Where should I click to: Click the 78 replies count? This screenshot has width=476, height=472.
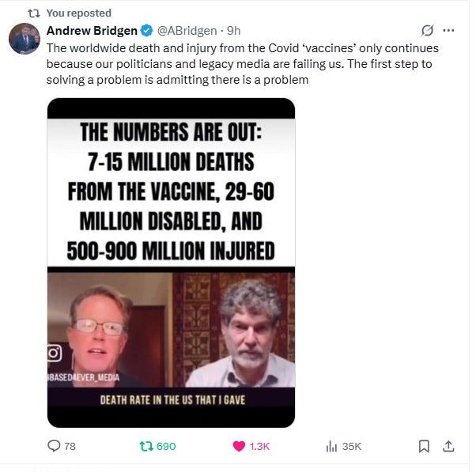click(70, 446)
